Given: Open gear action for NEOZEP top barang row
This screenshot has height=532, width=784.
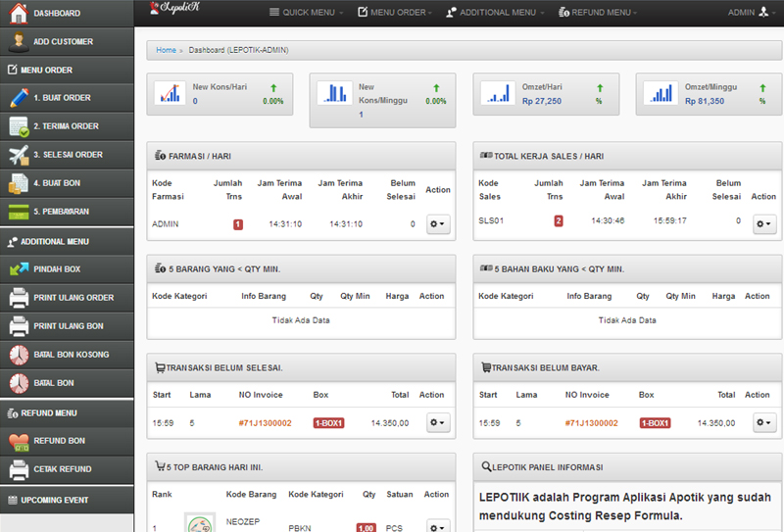Looking at the screenshot, I should point(438,526).
